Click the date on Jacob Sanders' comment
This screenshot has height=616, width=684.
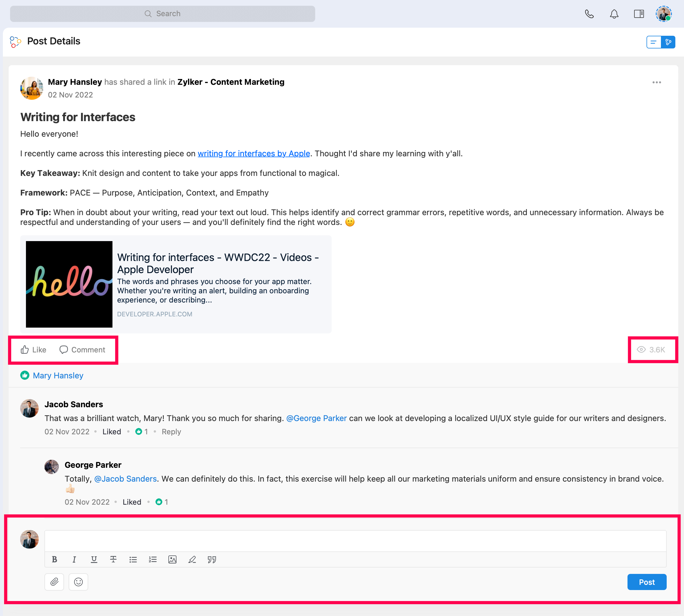click(67, 432)
